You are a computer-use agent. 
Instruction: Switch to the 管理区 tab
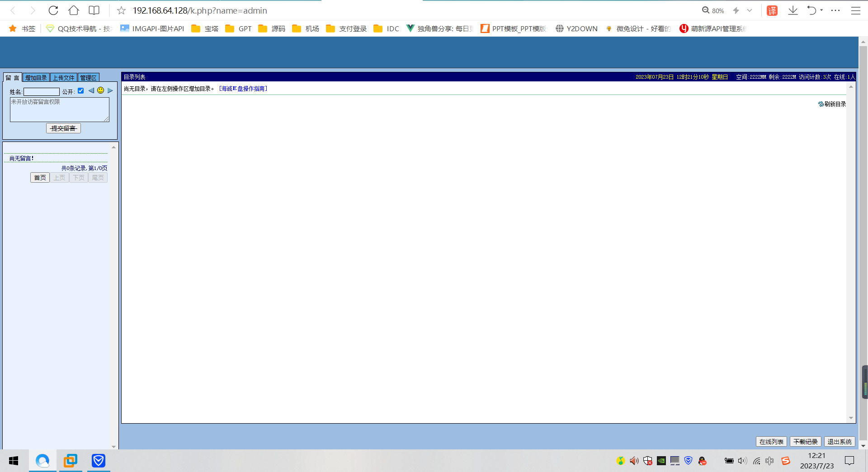point(88,77)
